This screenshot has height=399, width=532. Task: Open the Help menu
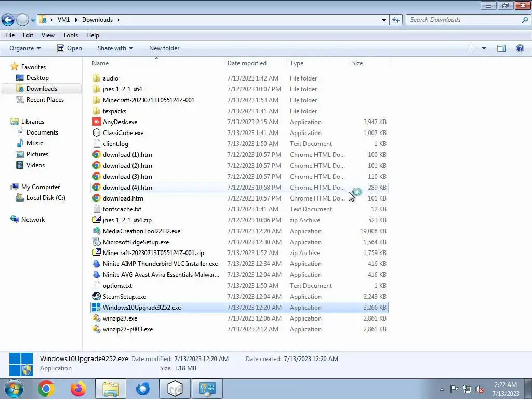[x=92, y=35]
